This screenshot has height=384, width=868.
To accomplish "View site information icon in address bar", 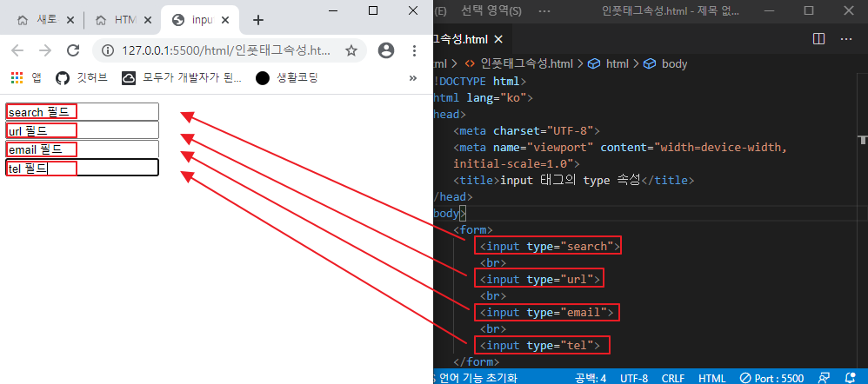I will click(108, 51).
